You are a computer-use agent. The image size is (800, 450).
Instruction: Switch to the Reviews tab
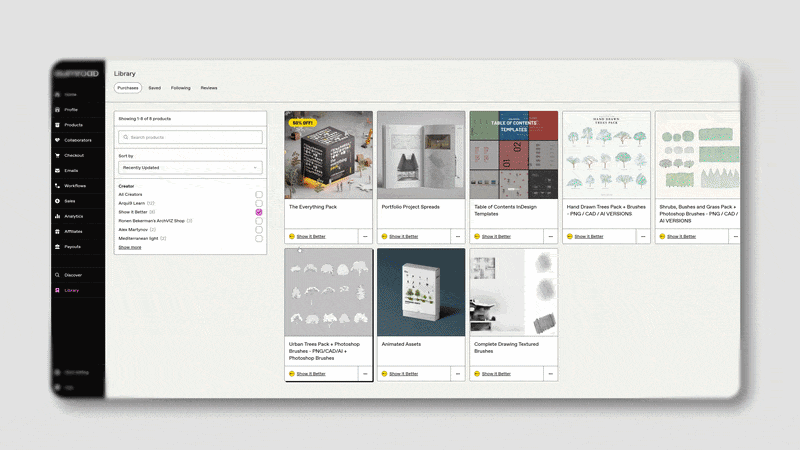click(x=209, y=88)
